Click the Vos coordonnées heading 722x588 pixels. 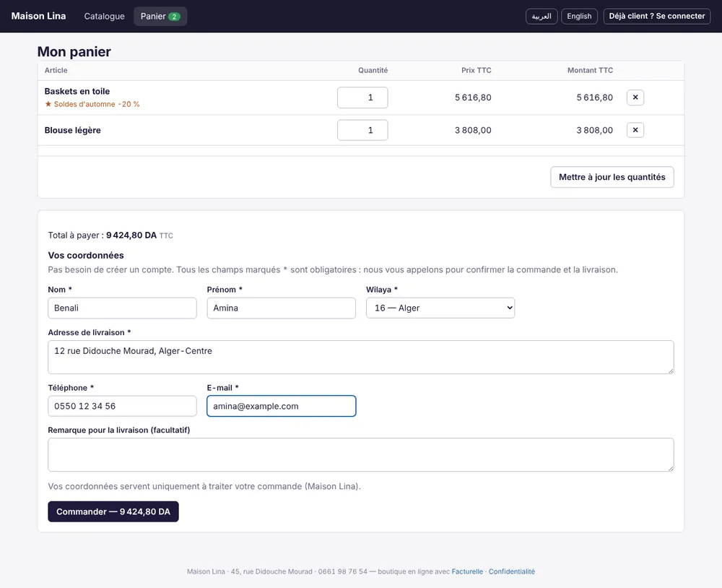pos(86,255)
